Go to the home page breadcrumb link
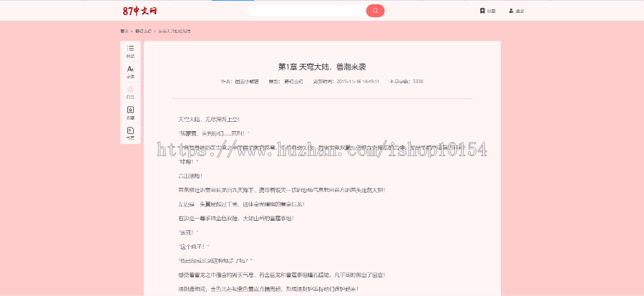 (124, 32)
